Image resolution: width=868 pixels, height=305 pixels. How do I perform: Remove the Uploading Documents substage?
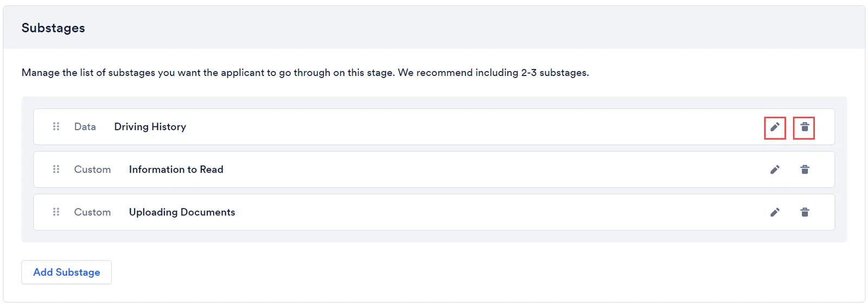tap(805, 212)
